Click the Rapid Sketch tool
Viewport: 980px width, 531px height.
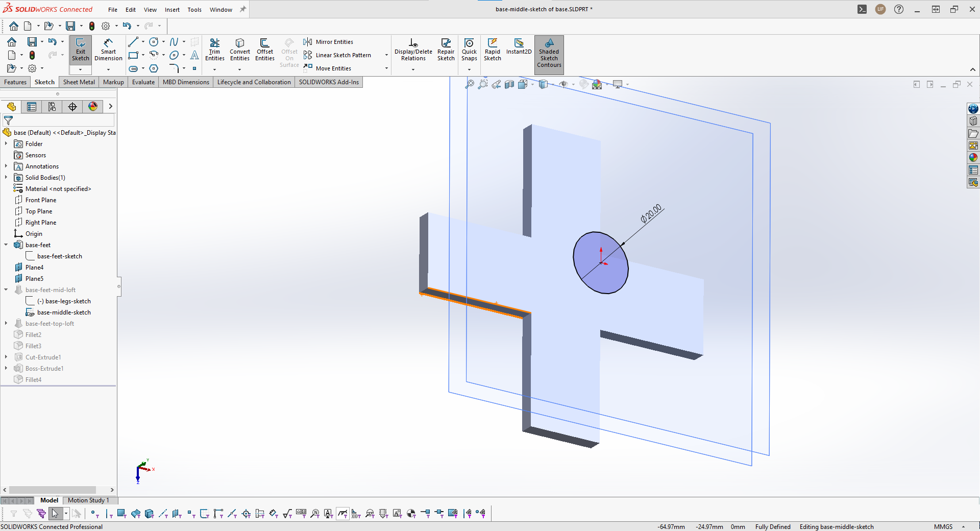(x=493, y=50)
